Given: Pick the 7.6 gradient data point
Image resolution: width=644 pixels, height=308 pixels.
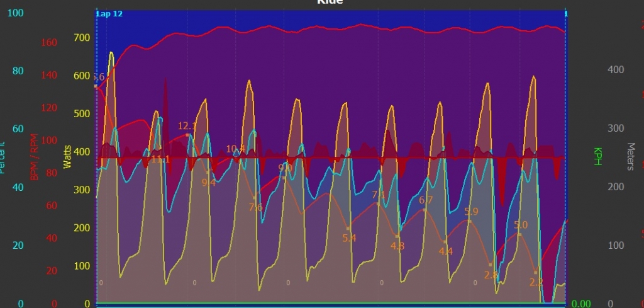Looking at the screenshot, I should click(x=255, y=198).
